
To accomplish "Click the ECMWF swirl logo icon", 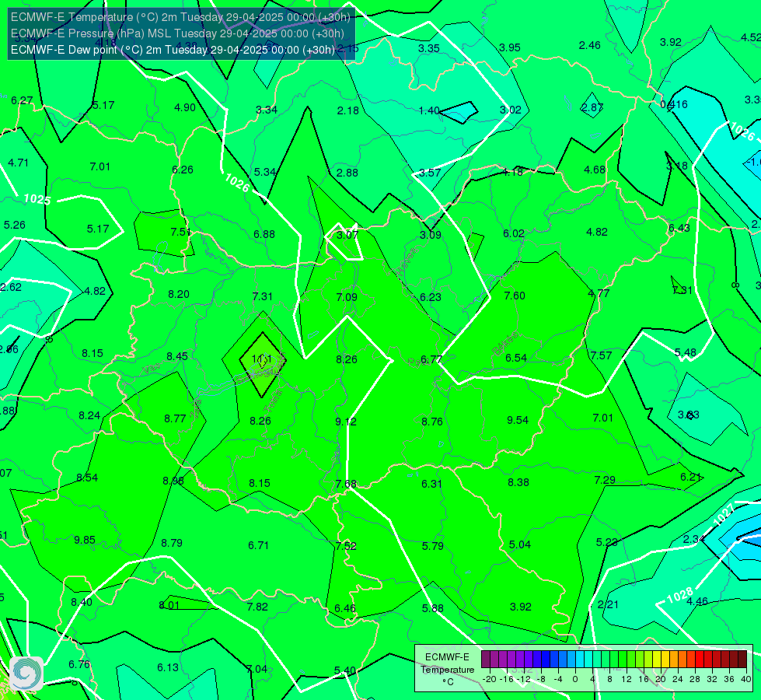I will pyautogui.click(x=26, y=674).
